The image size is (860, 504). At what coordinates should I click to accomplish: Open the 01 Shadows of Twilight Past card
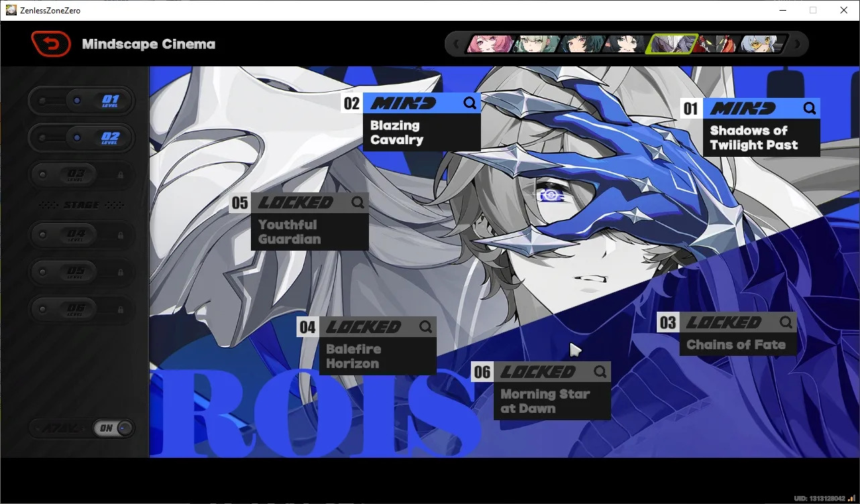pos(750,127)
